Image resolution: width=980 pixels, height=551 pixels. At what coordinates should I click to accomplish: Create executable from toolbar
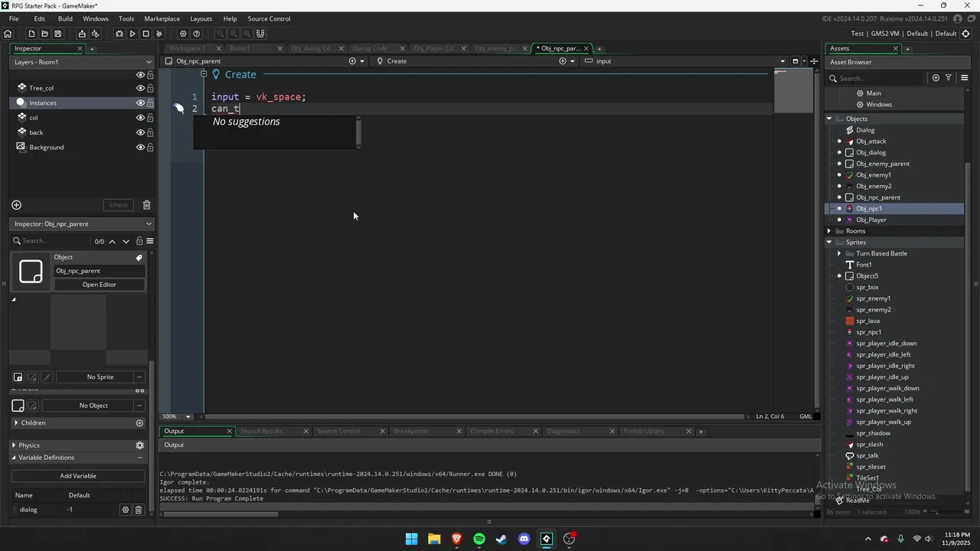coord(82,34)
